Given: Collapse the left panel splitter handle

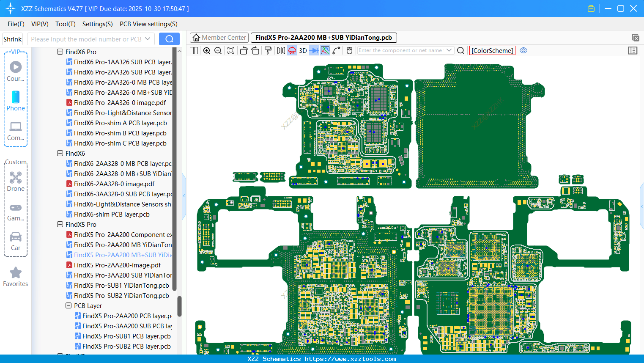Looking at the screenshot, I should pos(184,195).
